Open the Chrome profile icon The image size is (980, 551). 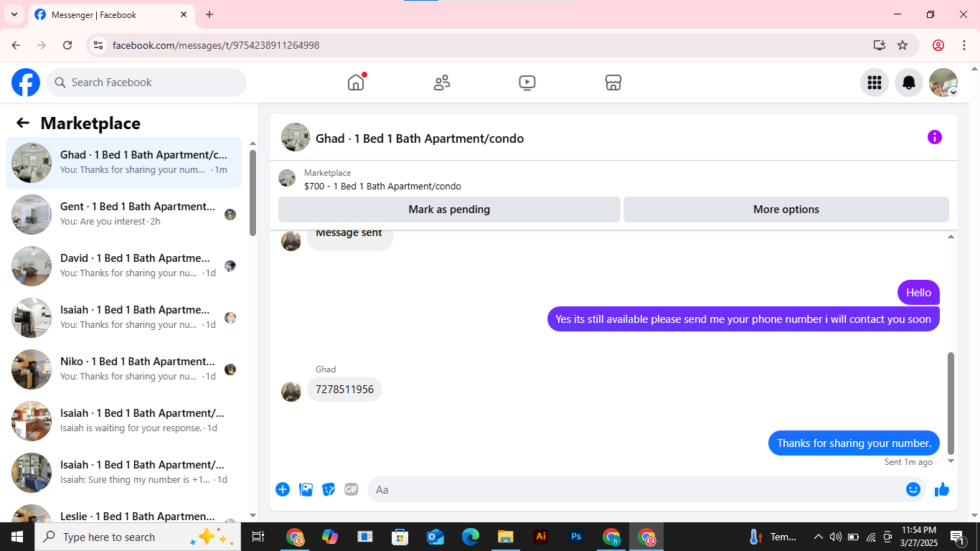point(938,45)
